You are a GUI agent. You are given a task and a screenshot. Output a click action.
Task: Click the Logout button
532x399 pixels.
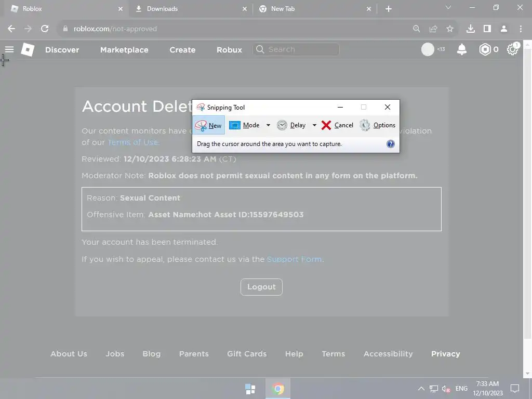click(x=261, y=287)
